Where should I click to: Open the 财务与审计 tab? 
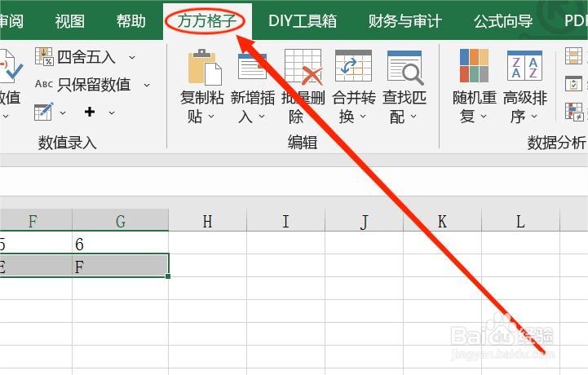tap(405, 21)
